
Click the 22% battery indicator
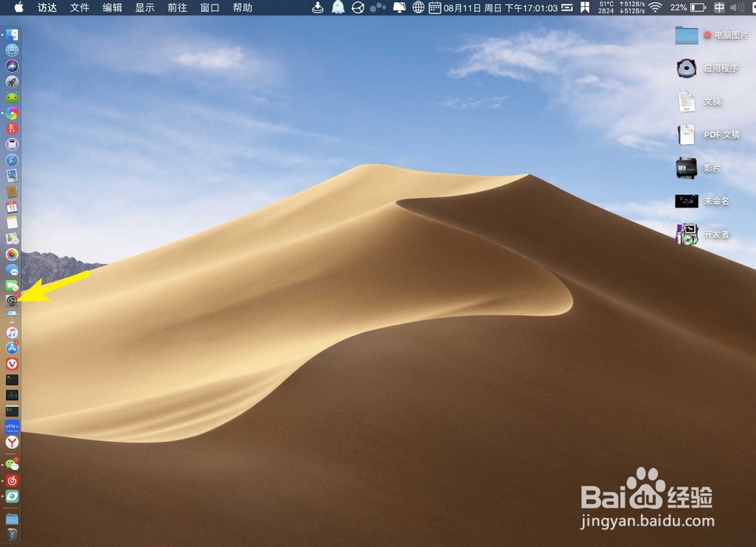coord(678,8)
